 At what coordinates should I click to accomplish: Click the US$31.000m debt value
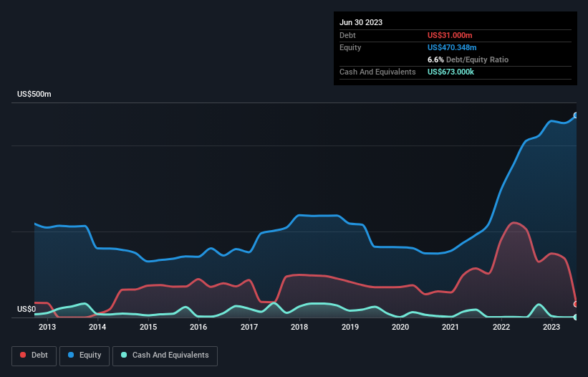coord(450,35)
